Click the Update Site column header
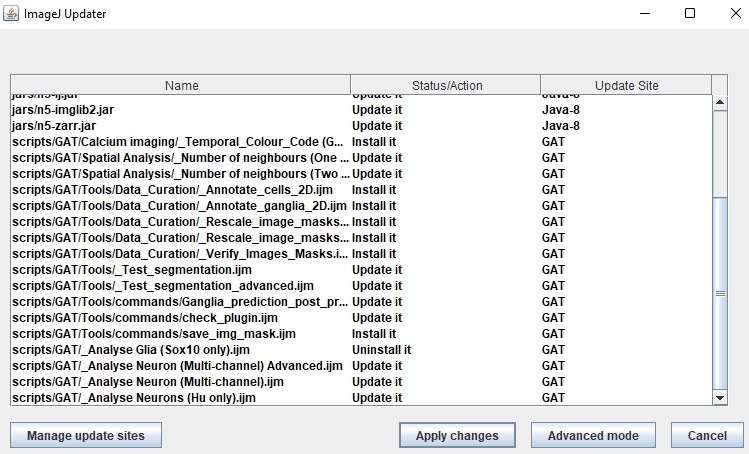The height and width of the screenshot is (454, 749). (x=626, y=86)
